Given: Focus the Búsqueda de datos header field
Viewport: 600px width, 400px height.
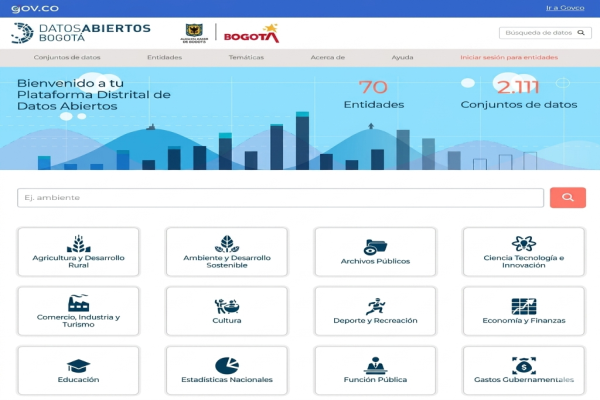Looking at the screenshot, I should 545,33.
